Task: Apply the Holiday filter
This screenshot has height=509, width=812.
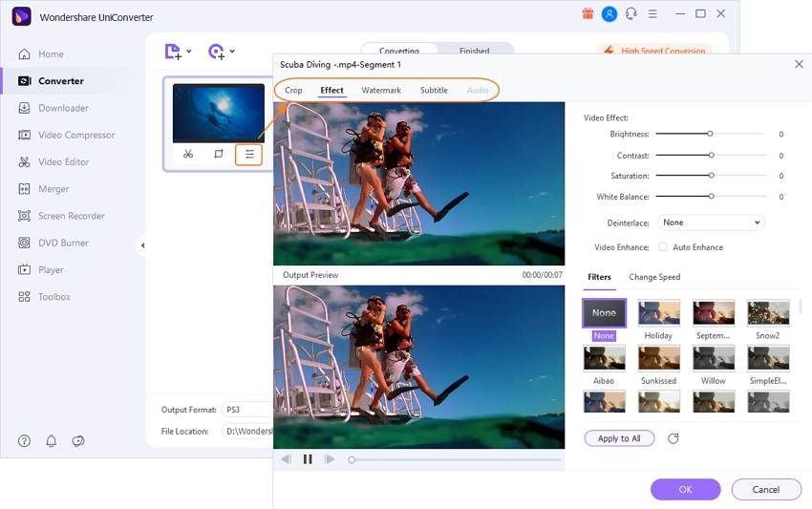Action: click(x=659, y=312)
